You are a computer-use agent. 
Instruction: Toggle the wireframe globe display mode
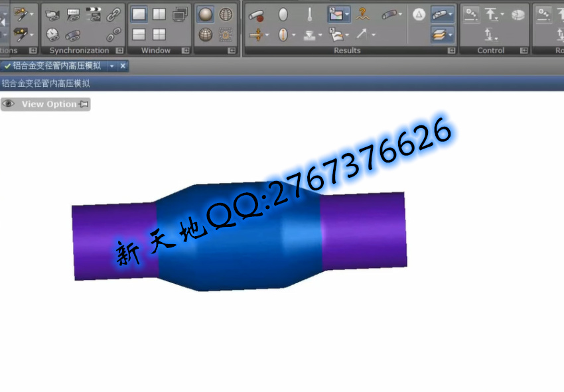click(226, 14)
